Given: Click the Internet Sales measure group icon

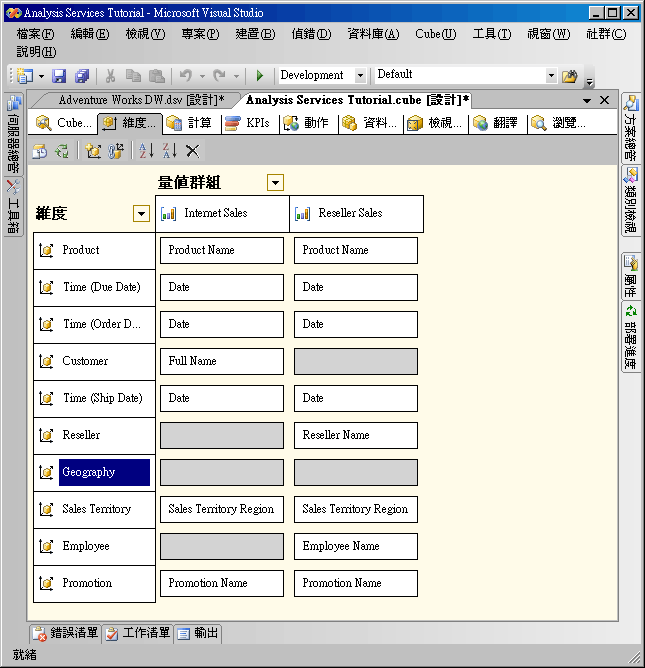Looking at the screenshot, I should (169, 213).
